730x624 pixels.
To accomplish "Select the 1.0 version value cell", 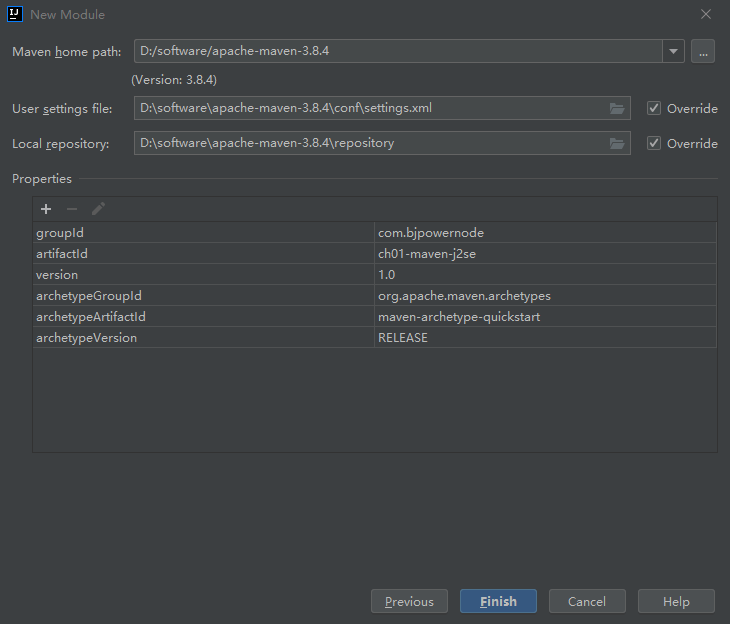I will [545, 274].
